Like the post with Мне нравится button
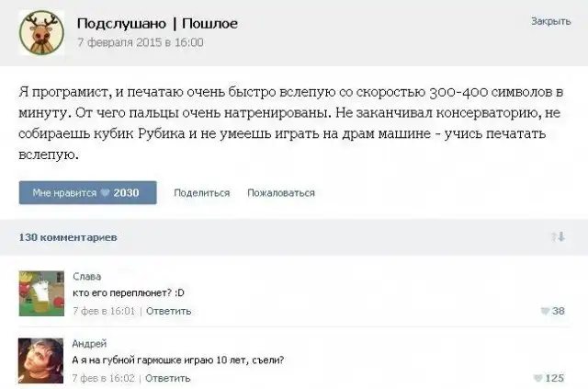The image size is (588, 389). pyautogui.click(x=87, y=192)
